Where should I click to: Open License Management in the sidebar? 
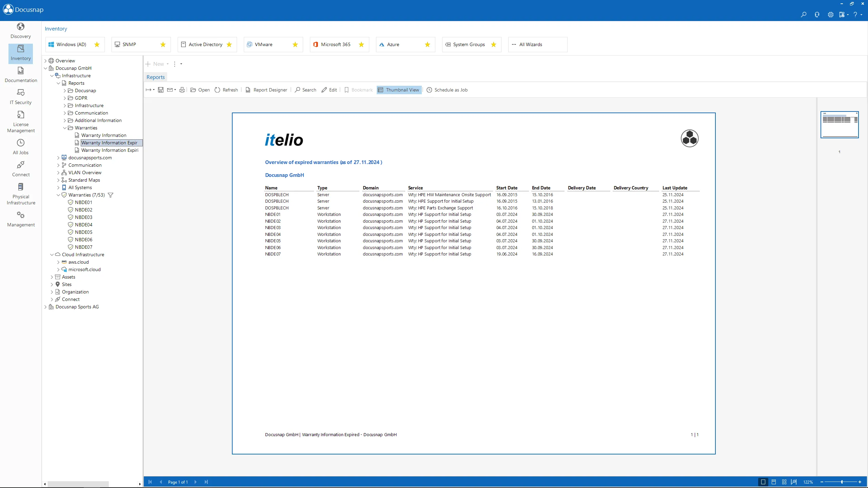click(21, 122)
